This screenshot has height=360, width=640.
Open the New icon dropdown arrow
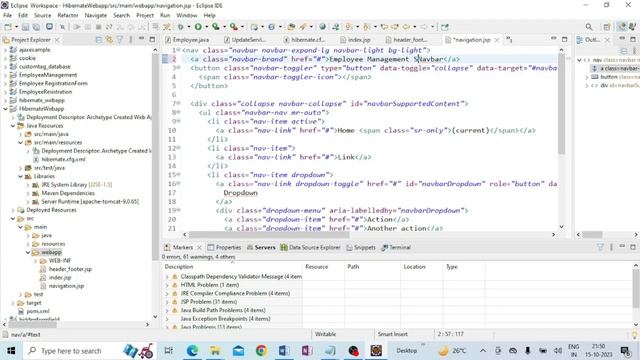[16, 27]
